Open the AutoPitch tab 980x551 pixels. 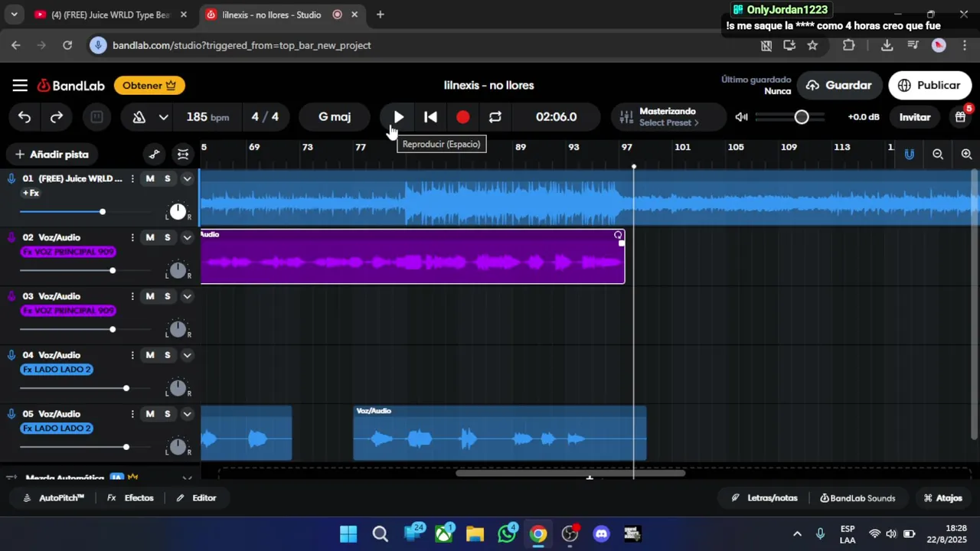pyautogui.click(x=54, y=498)
